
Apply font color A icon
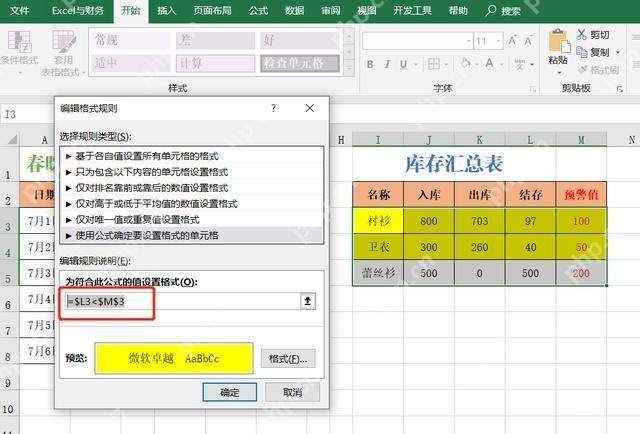coord(489,63)
